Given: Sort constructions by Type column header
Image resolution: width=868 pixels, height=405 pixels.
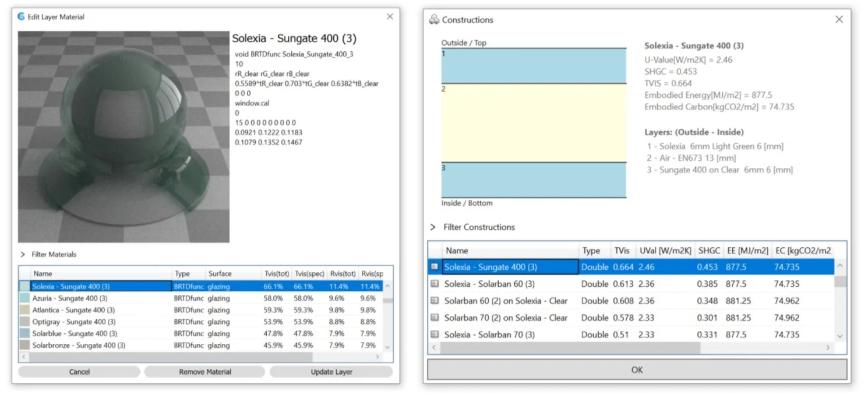Looking at the screenshot, I should 595,251.
